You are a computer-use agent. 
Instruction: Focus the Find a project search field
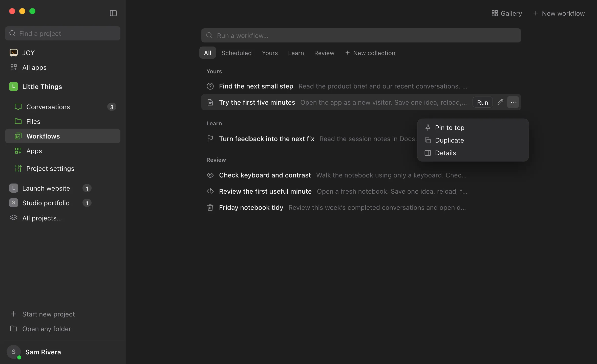tap(62, 33)
